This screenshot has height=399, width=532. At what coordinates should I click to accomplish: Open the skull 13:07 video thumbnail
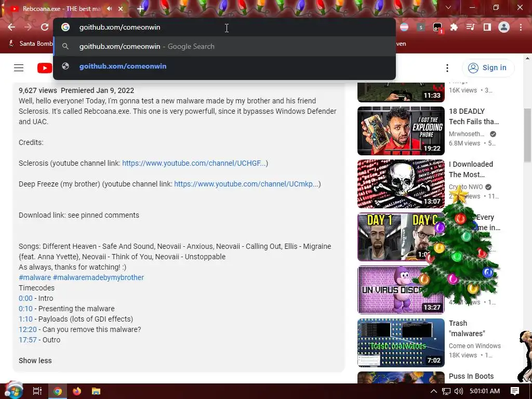tap(401, 184)
